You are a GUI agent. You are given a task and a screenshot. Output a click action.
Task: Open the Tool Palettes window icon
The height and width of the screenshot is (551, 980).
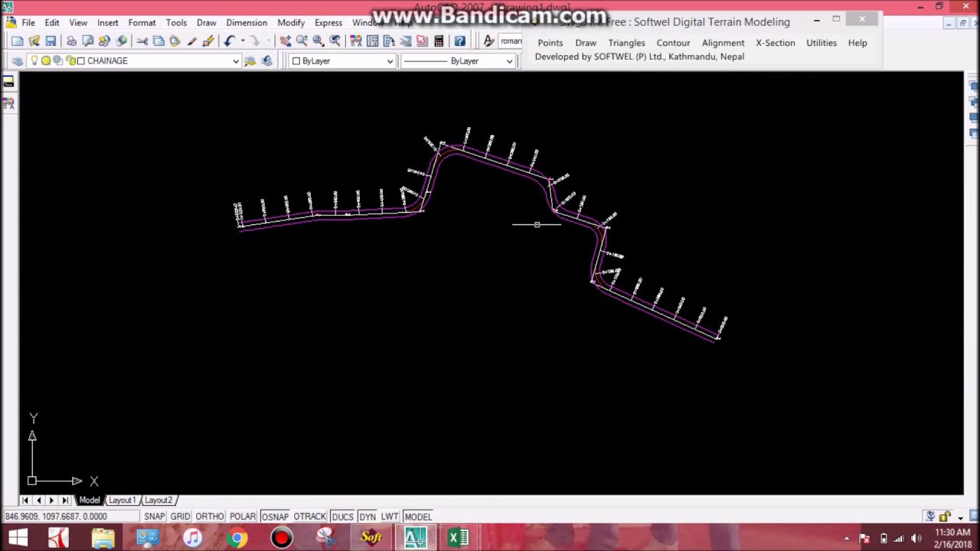(389, 41)
